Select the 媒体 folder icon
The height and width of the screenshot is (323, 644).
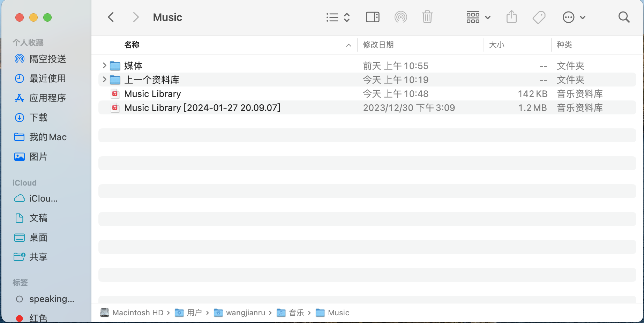(x=115, y=66)
